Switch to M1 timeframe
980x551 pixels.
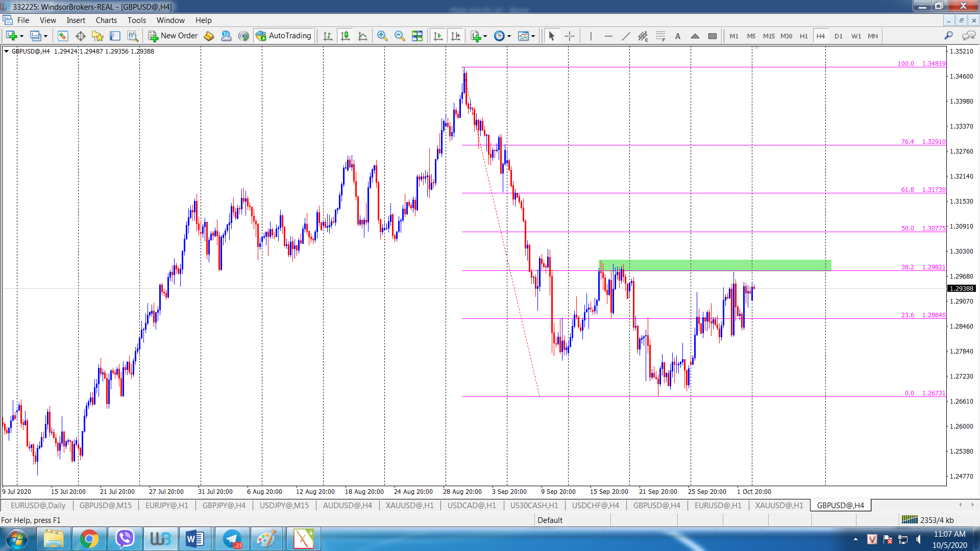click(733, 36)
